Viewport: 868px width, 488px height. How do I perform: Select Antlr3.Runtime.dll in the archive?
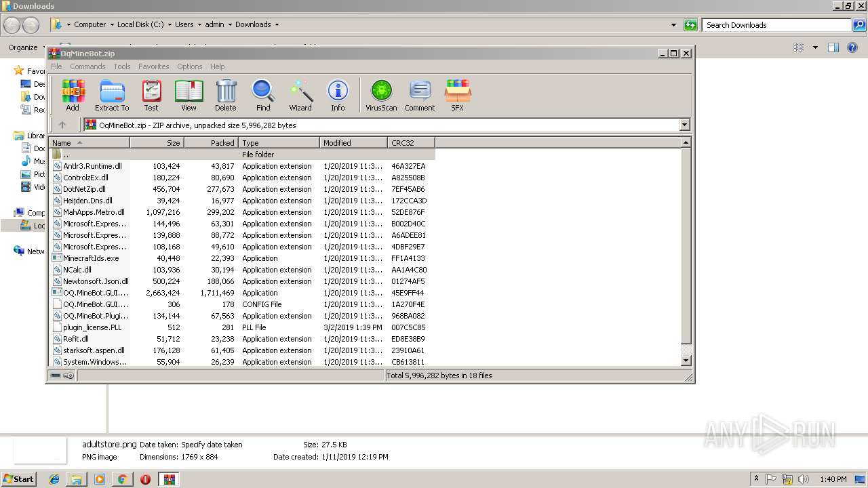tap(242, 166)
